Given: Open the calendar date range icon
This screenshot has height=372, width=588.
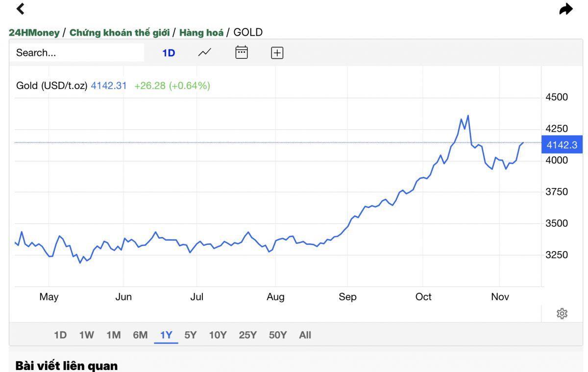Looking at the screenshot, I should click(x=242, y=52).
